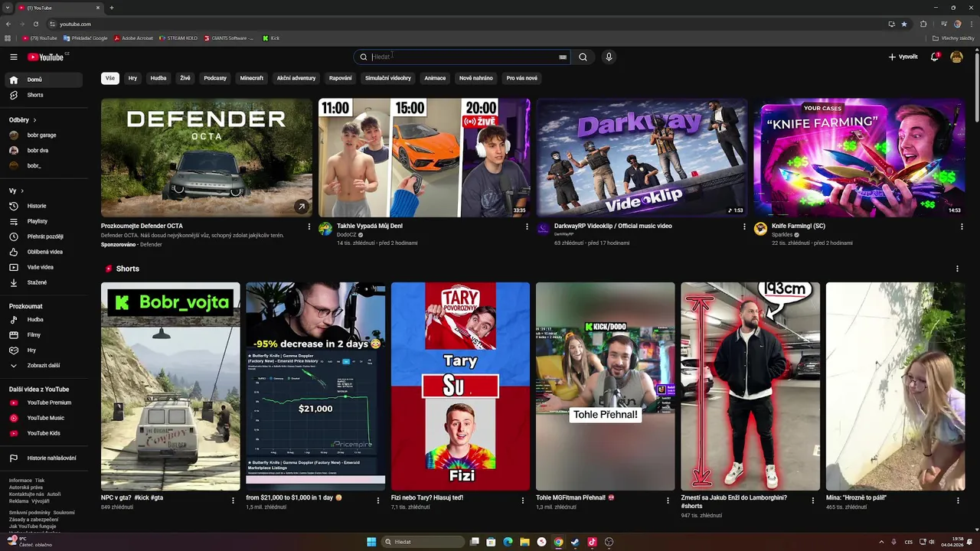980x551 pixels.
Task: Open the bobr_ channel subscription
Action: [x=44, y=165]
